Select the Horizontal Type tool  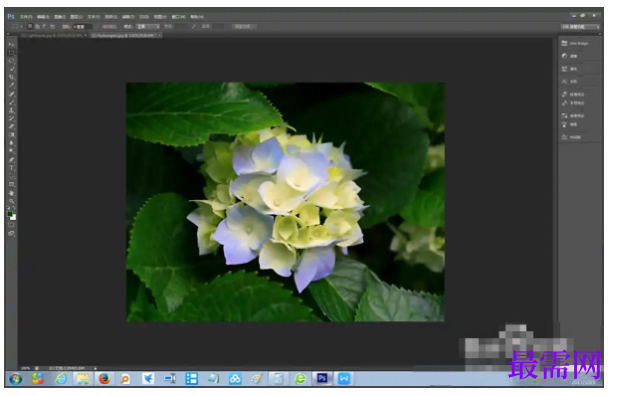click(11, 168)
